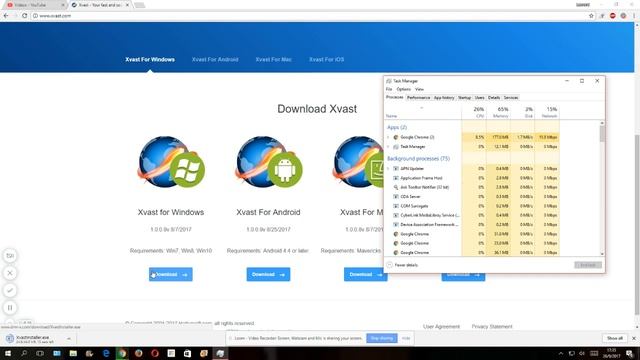Image resolution: width=640 pixels, height=360 pixels.
Task: Close the downloads bar
Action: point(634,338)
